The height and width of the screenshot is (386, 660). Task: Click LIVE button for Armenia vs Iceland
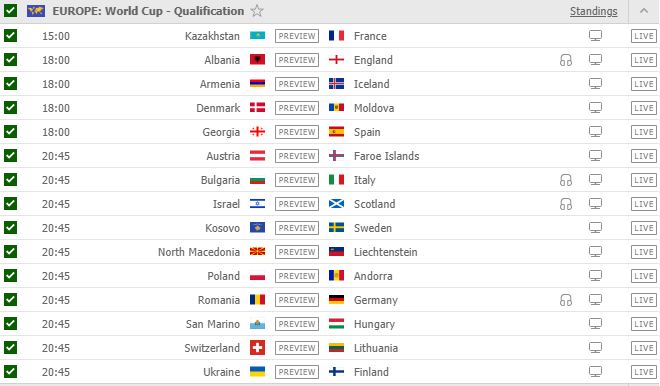coord(644,84)
